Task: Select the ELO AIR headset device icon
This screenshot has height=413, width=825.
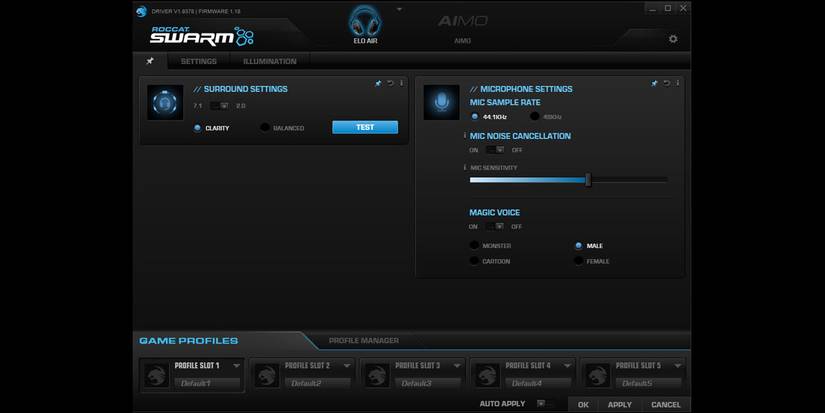Action: 365,24
